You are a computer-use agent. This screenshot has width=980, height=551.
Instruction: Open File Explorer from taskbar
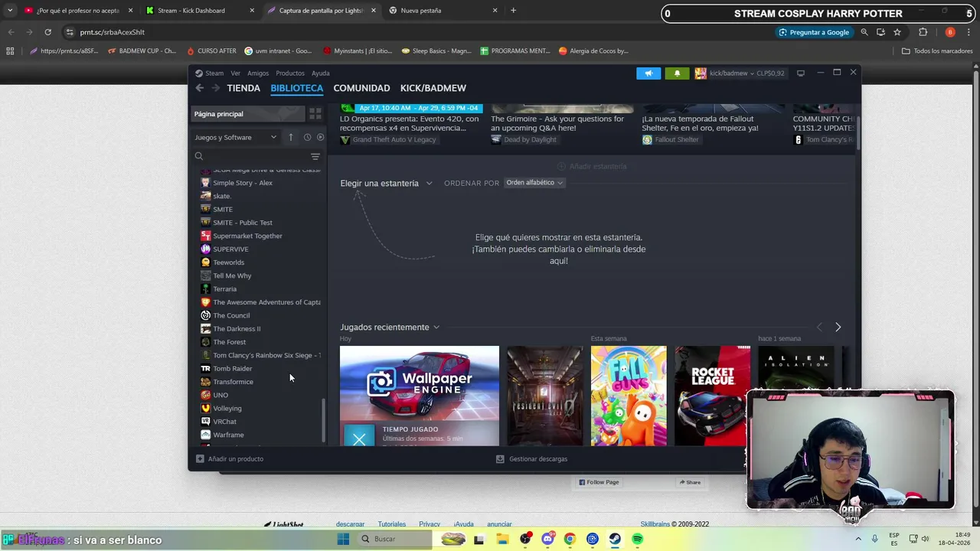pyautogui.click(x=503, y=539)
